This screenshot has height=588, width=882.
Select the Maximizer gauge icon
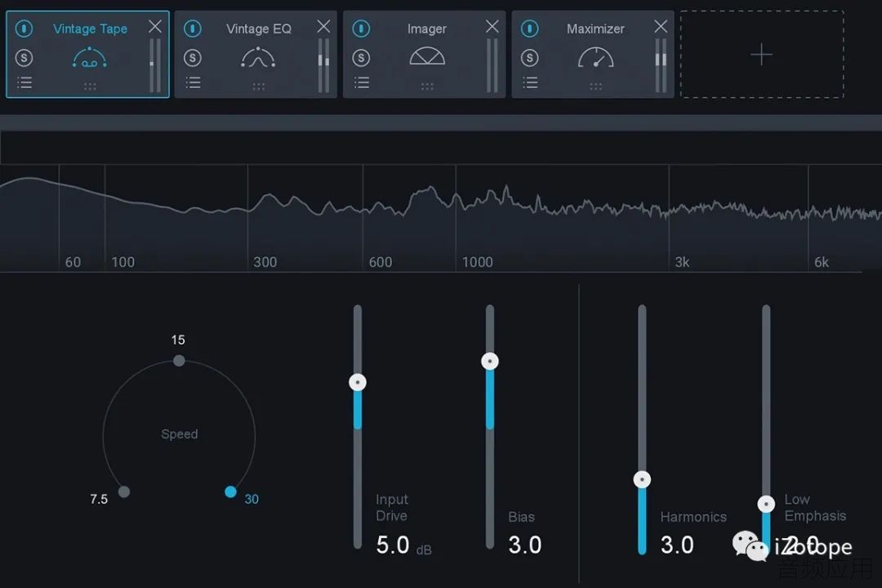tap(595, 57)
